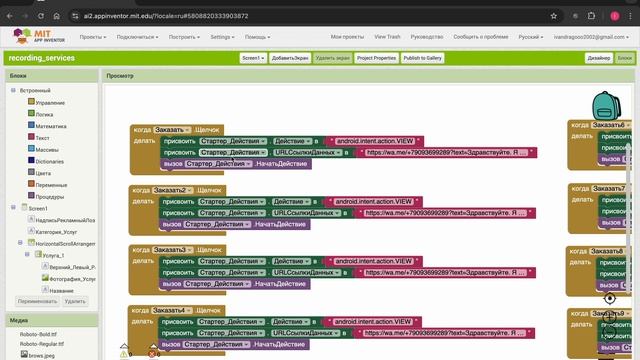The width and height of the screenshot is (640, 360).
Task: Go to browser home page
Action: point(56,16)
